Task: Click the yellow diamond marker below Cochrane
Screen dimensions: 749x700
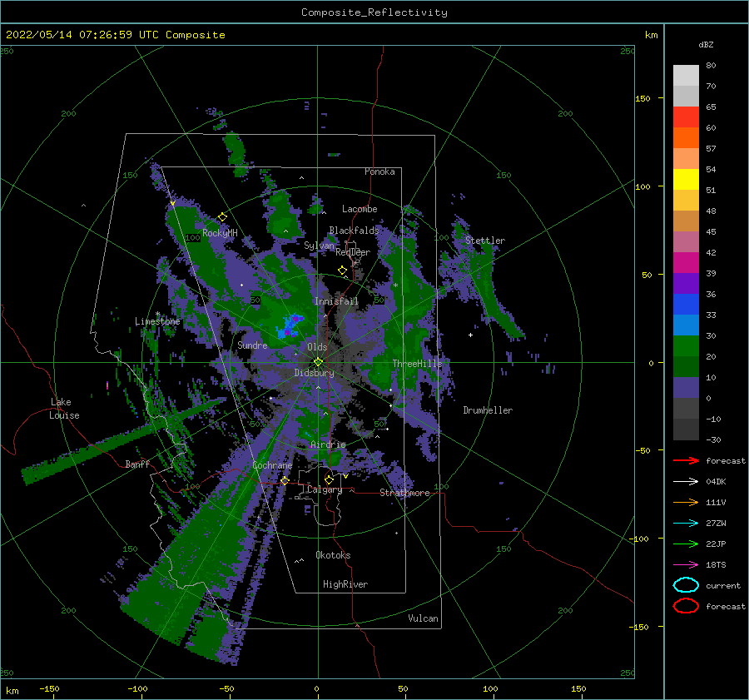Action: (x=285, y=480)
